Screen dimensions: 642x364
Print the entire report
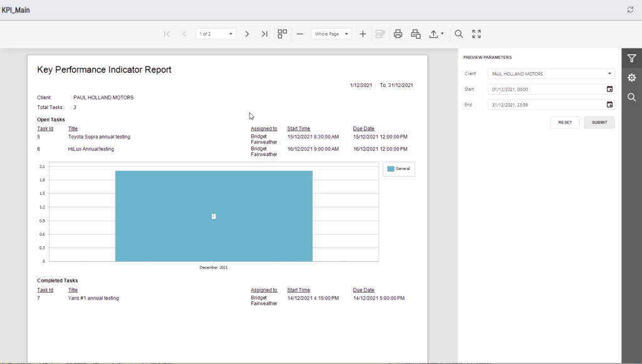[398, 34]
